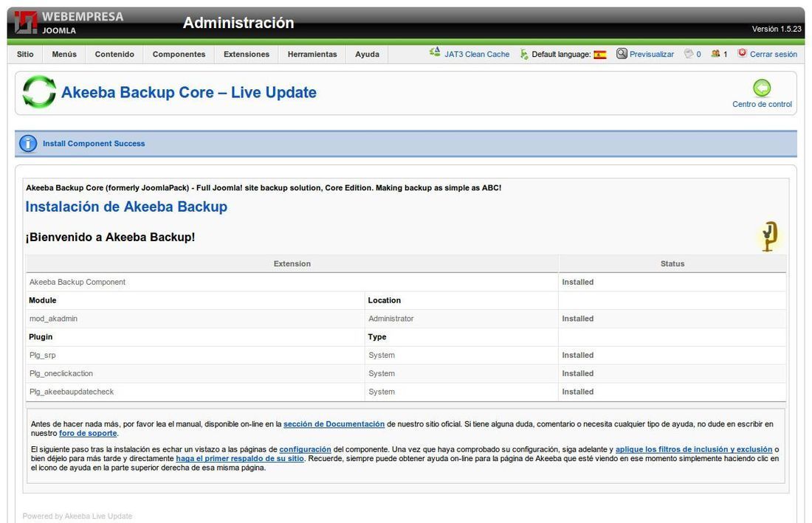
Task: Open the Ayuda menu
Action: (367, 55)
